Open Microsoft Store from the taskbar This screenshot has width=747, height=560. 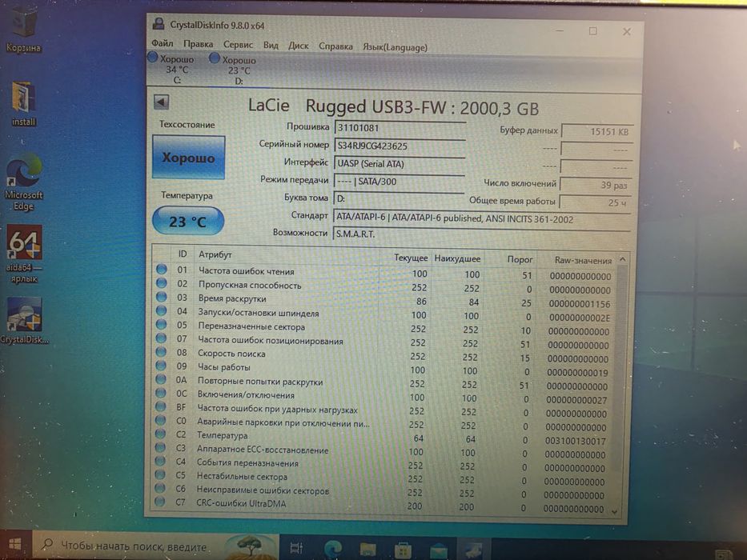(403, 550)
